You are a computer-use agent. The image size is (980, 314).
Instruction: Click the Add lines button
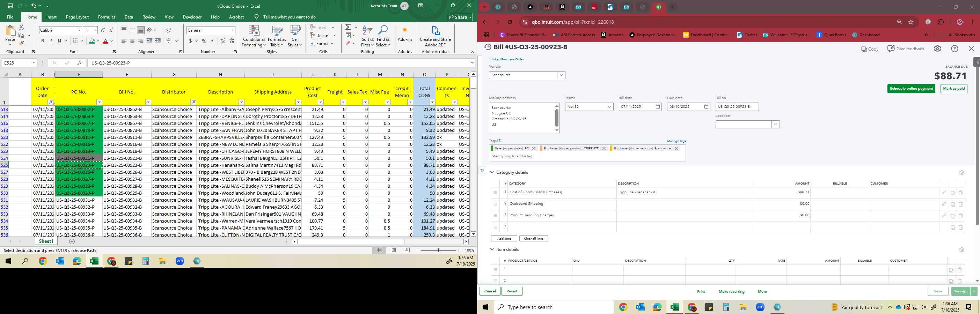504,239
